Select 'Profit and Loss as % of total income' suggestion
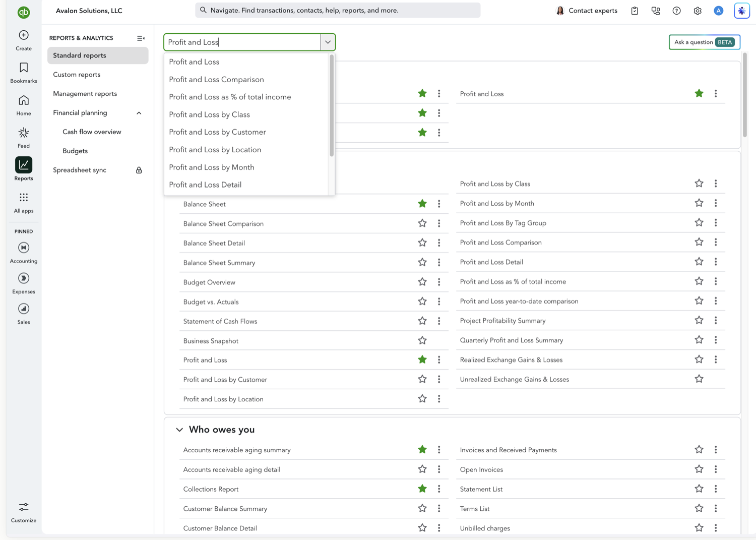The image size is (756, 540). point(247,97)
